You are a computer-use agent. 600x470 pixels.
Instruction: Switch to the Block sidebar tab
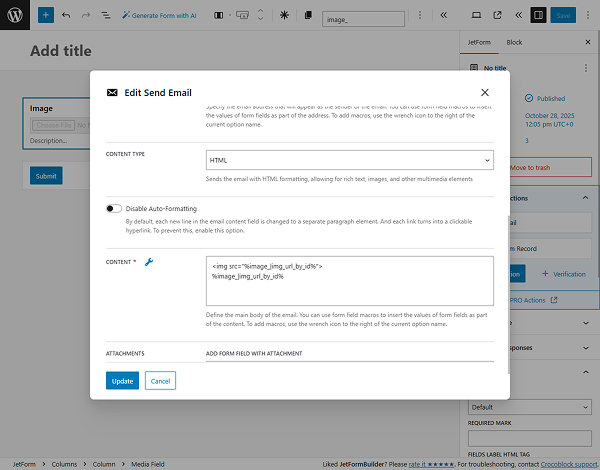pos(514,42)
